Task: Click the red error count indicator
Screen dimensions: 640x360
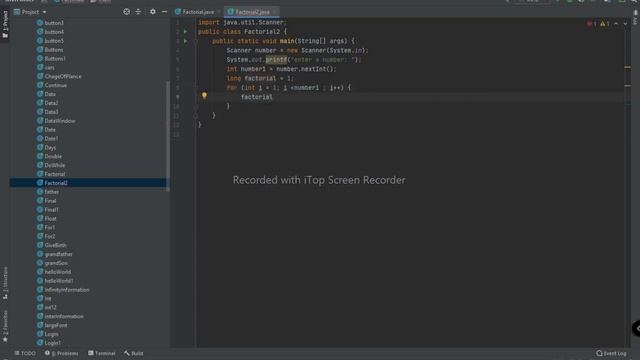Action: (x=591, y=24)
